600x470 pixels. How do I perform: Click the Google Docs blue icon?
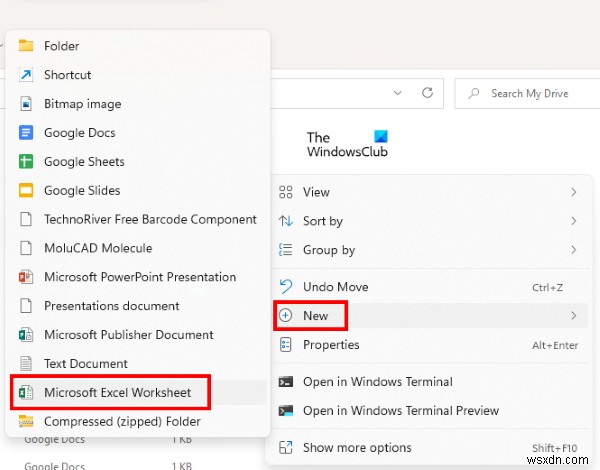[x=26, y=132]
